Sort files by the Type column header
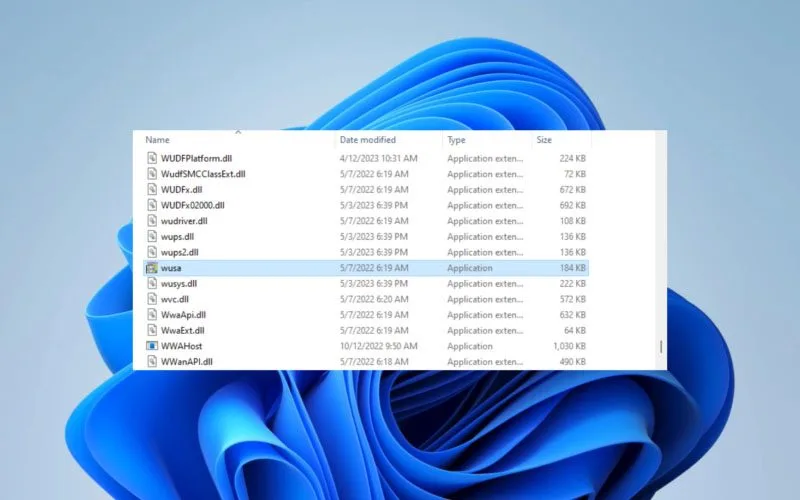Image resolution: width=800 pixels, height=500 pixels. coord(456,140)
